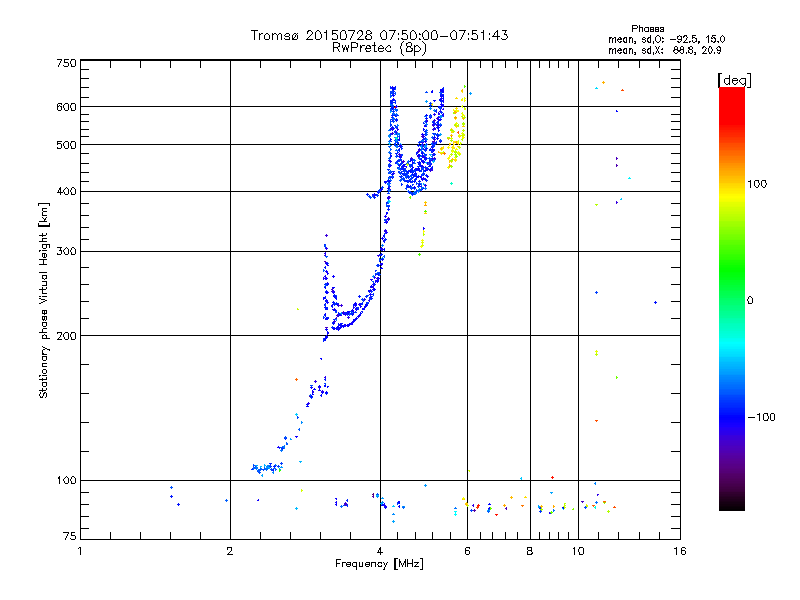
Task: Click the '6' frequency tick label
Action: 467,551
